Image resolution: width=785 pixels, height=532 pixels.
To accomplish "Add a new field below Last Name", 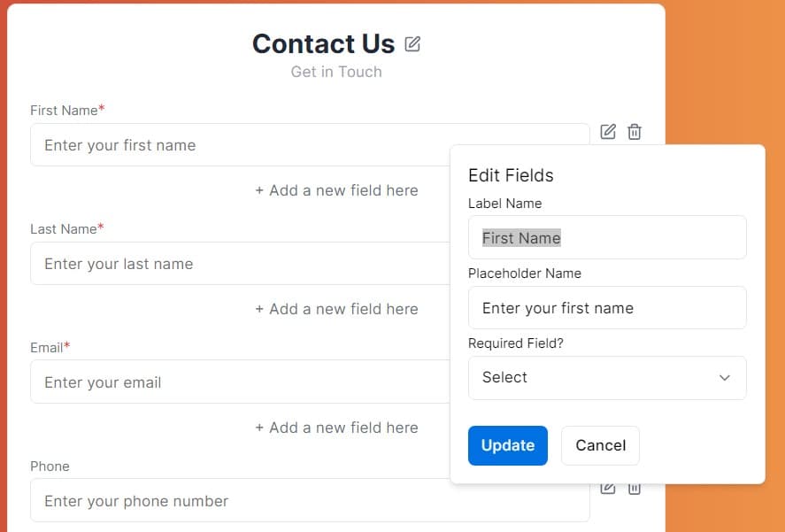I will [x=336, y=309].
